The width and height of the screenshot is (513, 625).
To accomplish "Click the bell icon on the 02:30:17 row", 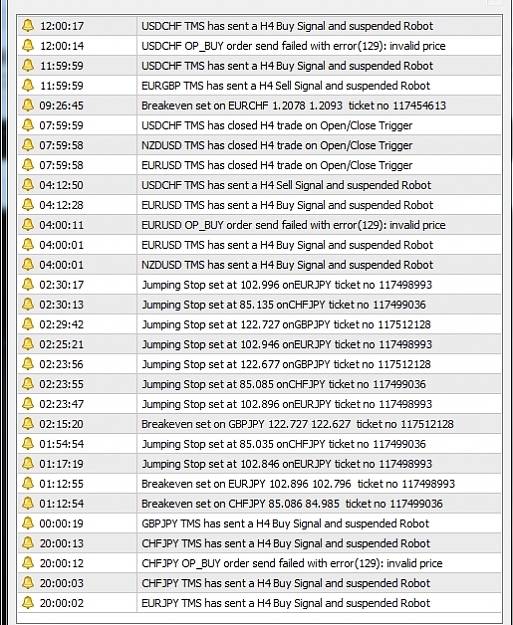I will [x=28, y=285].
